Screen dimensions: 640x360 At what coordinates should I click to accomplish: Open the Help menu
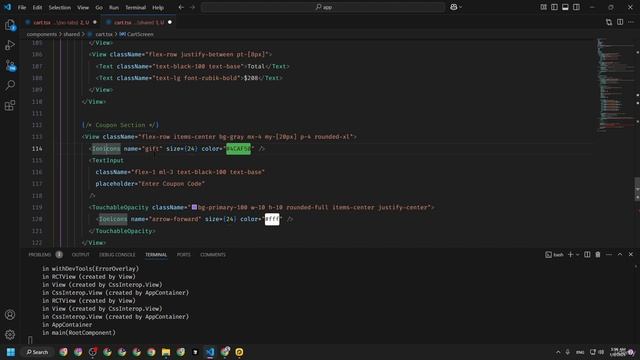tap(158, 7)
